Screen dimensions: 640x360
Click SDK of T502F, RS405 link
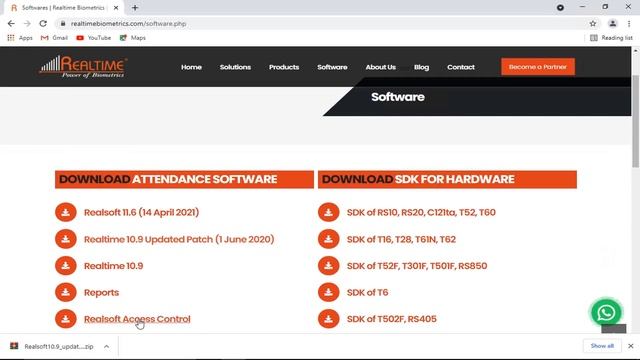pyautogui.click(x=391, y=319)
